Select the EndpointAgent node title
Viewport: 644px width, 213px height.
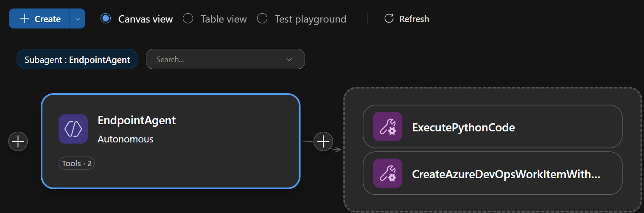pyautogui.click(x=137, y=120)
